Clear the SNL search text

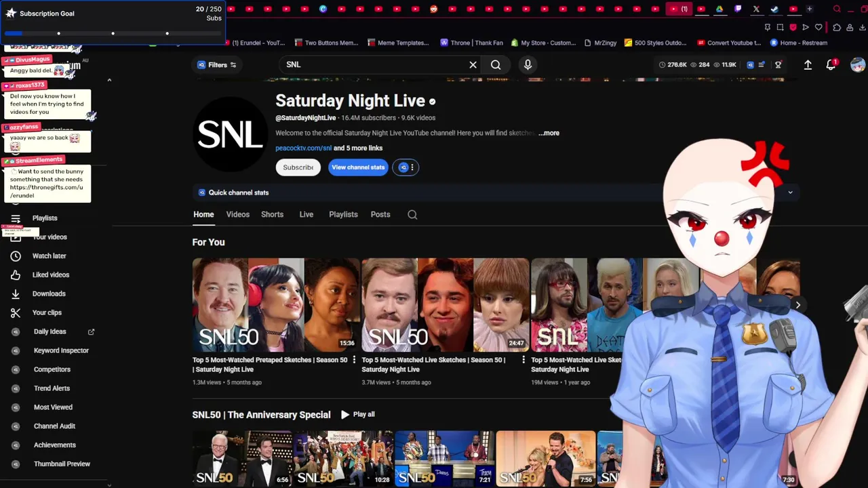[473, 65]
